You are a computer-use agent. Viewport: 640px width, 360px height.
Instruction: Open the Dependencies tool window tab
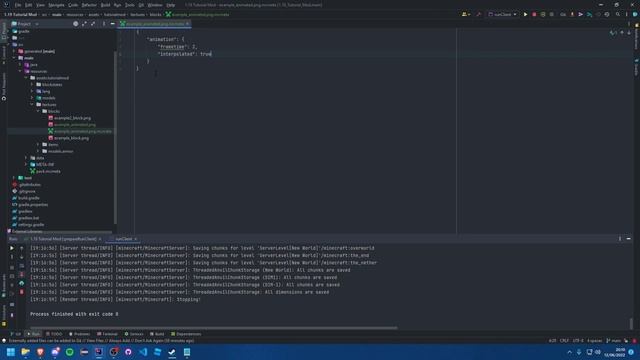[x=186, y=334]
